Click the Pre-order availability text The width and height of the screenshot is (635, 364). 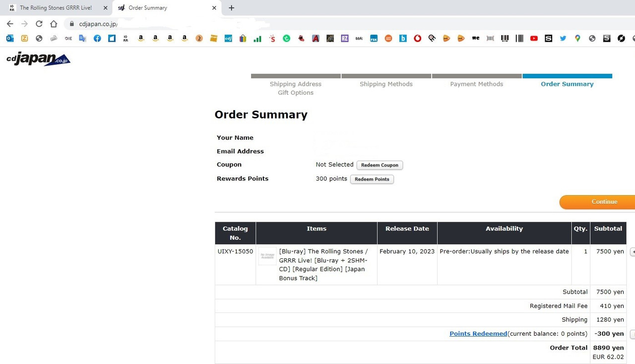pos(504,251)
